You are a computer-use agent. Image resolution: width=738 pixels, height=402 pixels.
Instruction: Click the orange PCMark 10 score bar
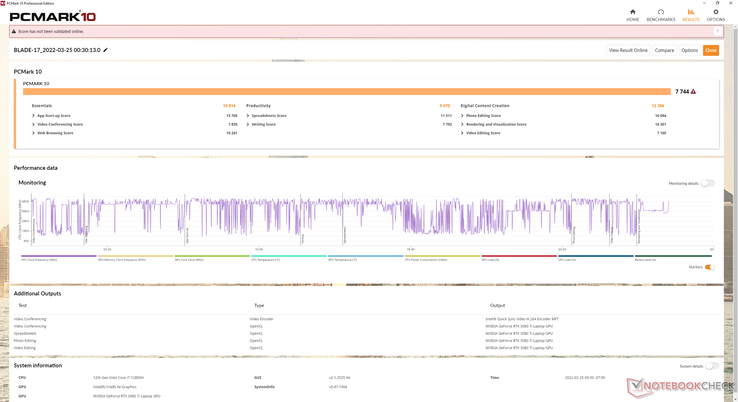point(347,91)
